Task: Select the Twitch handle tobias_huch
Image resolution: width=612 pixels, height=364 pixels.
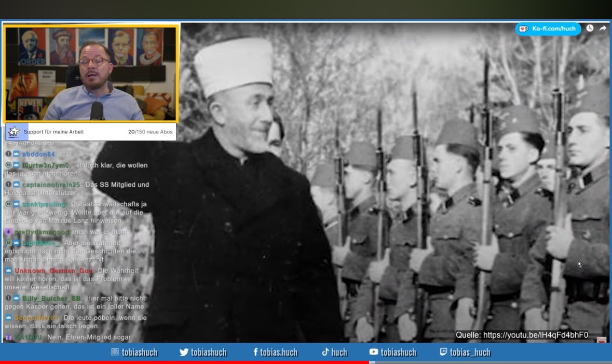Action: (470, 352)
